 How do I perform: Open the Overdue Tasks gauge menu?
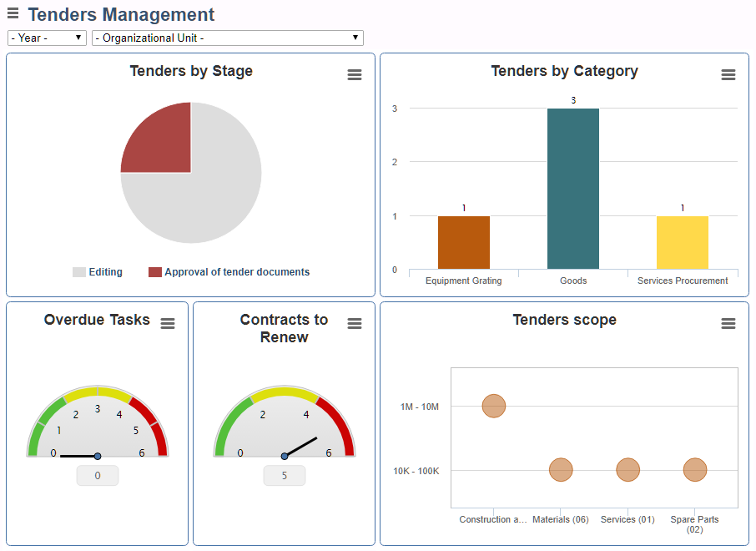[x=168, y=323]
